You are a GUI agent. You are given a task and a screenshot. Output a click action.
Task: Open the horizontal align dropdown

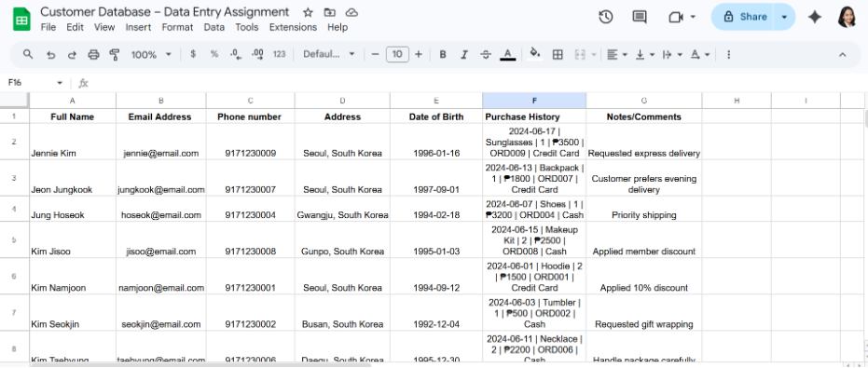(616, 54)
